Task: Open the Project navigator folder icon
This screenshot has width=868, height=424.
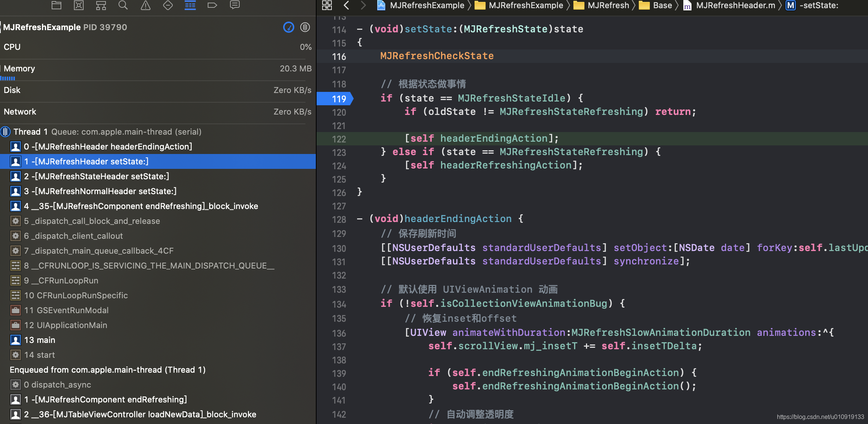Action: pos(56,5)
